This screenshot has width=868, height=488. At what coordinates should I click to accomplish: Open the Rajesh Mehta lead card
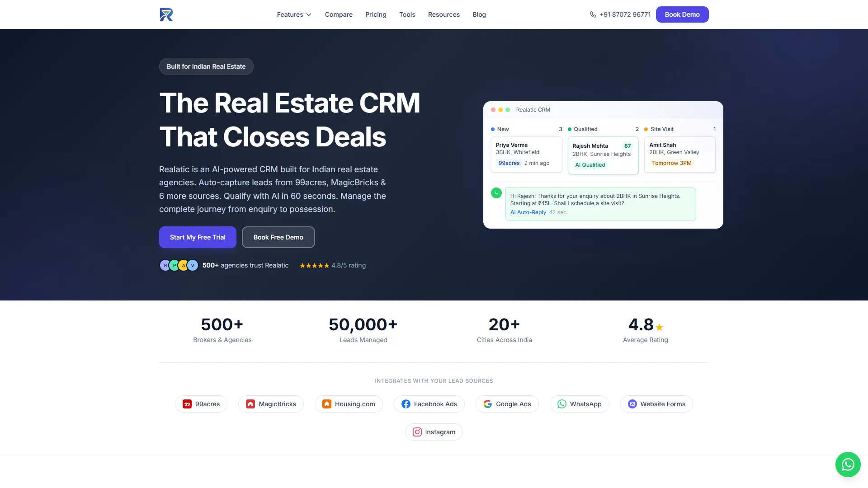pyautogui.click(x=603, y=155)
